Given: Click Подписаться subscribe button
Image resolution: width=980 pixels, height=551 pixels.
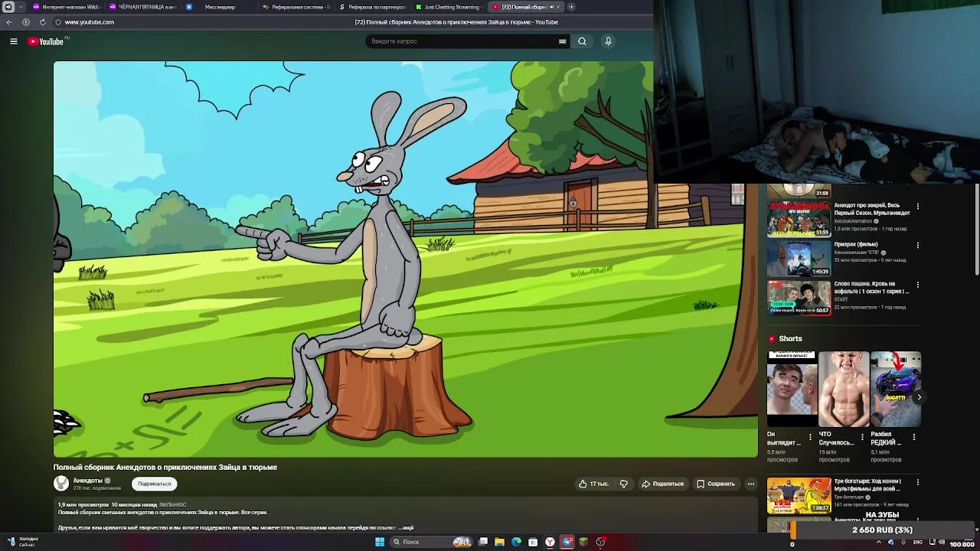Looking at the screenshot, I should click(x=155, y=484).
